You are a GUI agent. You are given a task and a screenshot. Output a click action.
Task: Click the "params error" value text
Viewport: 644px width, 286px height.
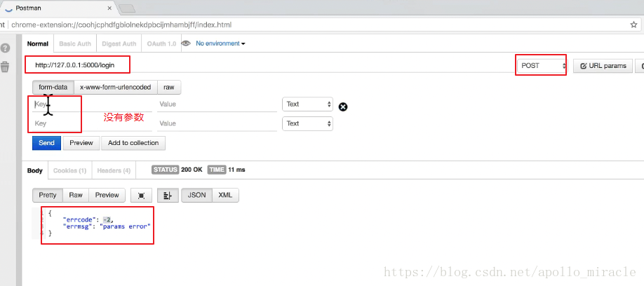click(126, 226)
